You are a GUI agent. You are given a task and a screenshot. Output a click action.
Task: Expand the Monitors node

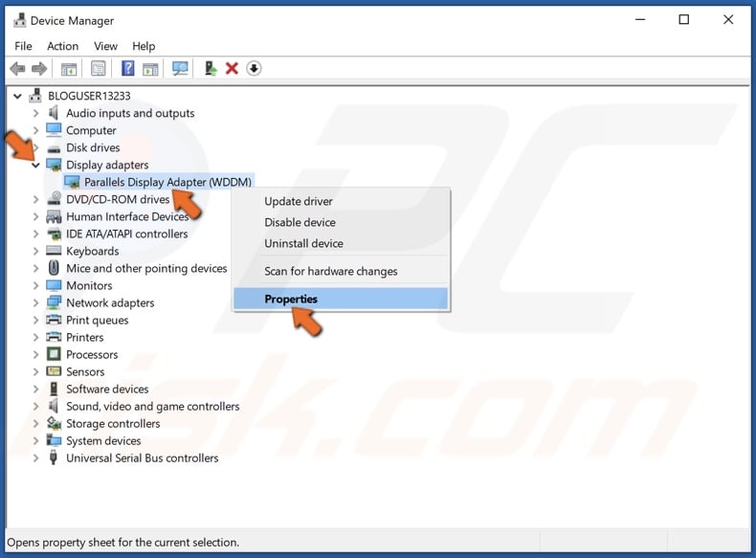pyautogui.click(x=35, y=286)
